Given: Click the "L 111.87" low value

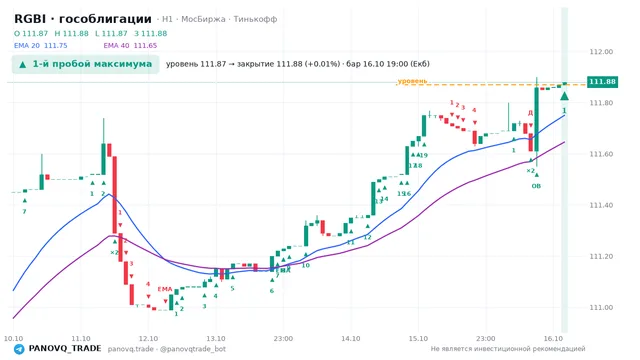Looking at the screenshot, I should 111,33.
